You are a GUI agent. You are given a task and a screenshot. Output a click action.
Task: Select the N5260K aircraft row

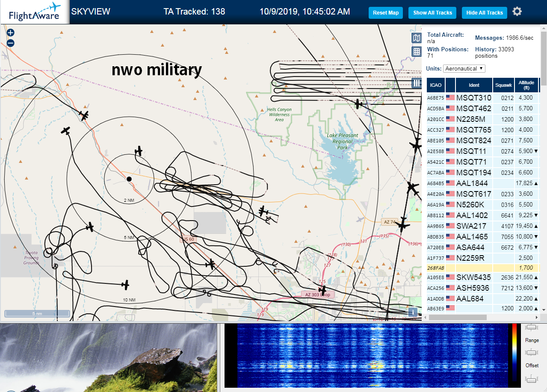click(x=482, y=204)
